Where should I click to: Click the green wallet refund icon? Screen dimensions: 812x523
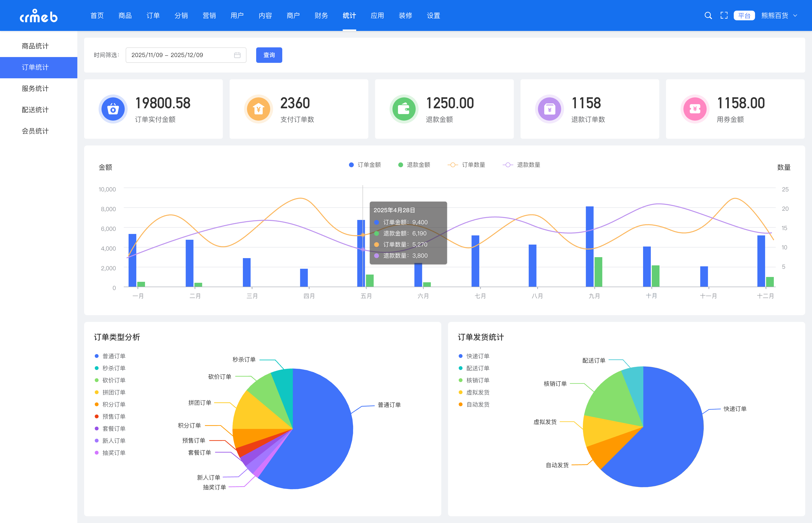tap(404, 109)
